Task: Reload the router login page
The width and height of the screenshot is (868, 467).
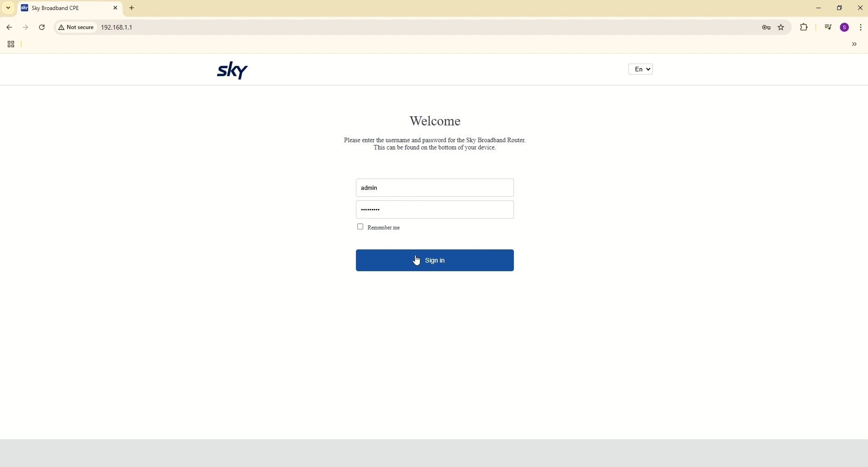Action: [x=42, y=28]
